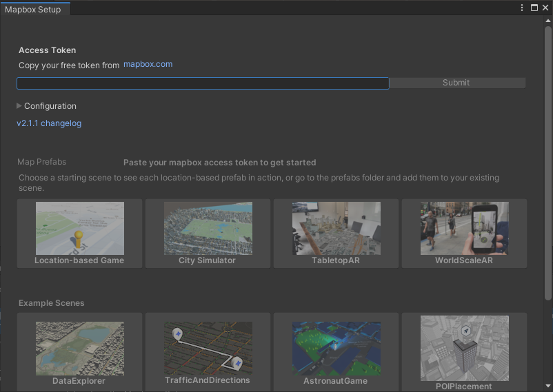Open the City Simulator scene thumbnail
The width and height of the screenshot is (553, 392).
208,234
